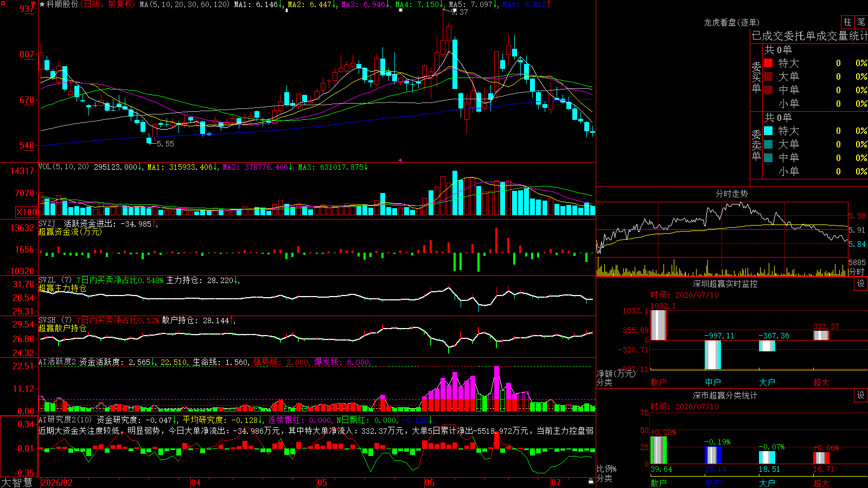Click the 分时 label under the intraday chart

pyautogui.click(x=856, y=272)
